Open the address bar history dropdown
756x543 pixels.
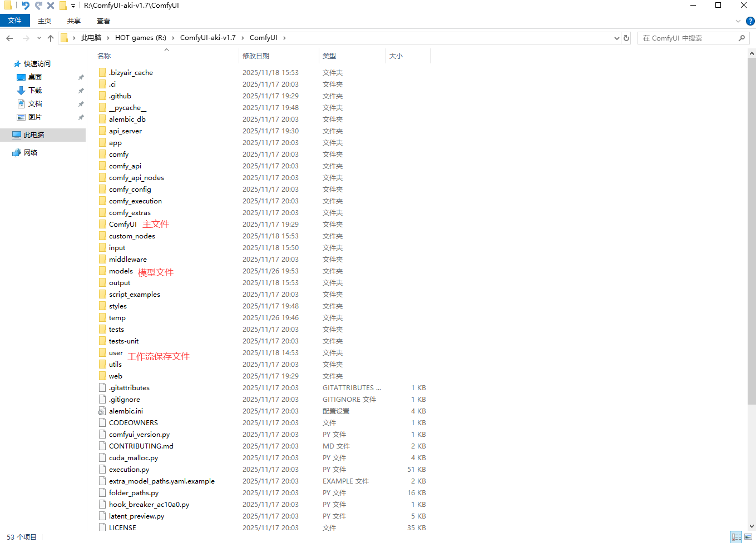(616, 38)
